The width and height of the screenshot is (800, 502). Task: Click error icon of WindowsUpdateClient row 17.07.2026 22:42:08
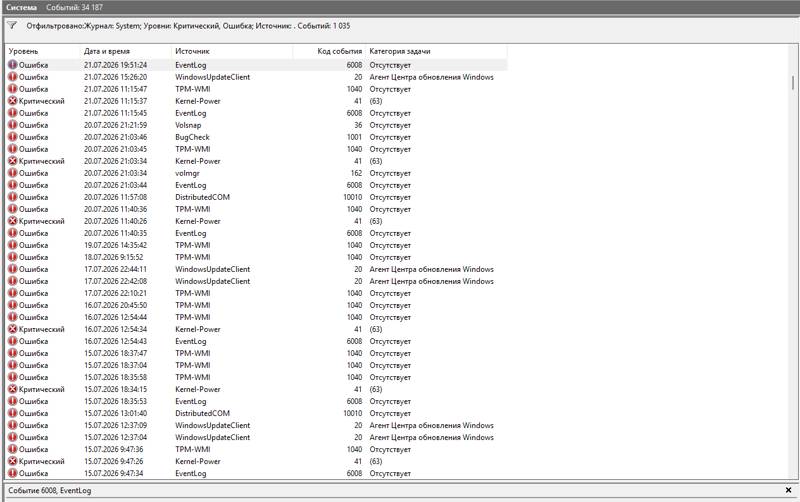pyautogui.click(x=13, y=281)
